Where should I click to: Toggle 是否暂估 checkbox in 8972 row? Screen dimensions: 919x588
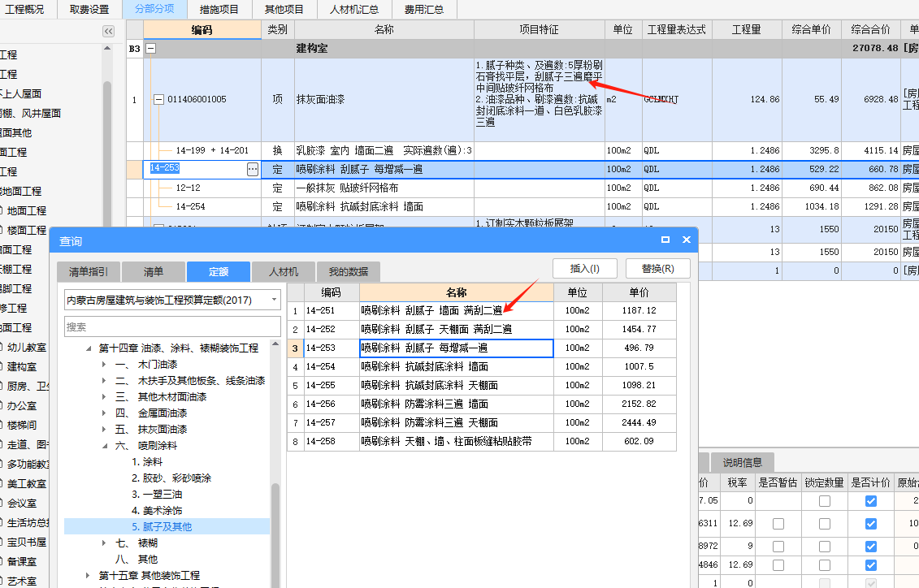pyautogui.click(x=778, y=547)
